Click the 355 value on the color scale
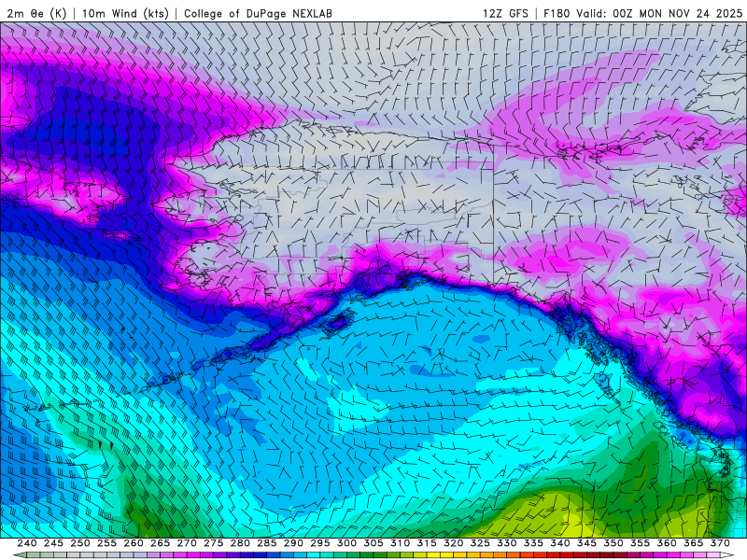The width and height of the screenshot is (747, 560). click(641, 543)
